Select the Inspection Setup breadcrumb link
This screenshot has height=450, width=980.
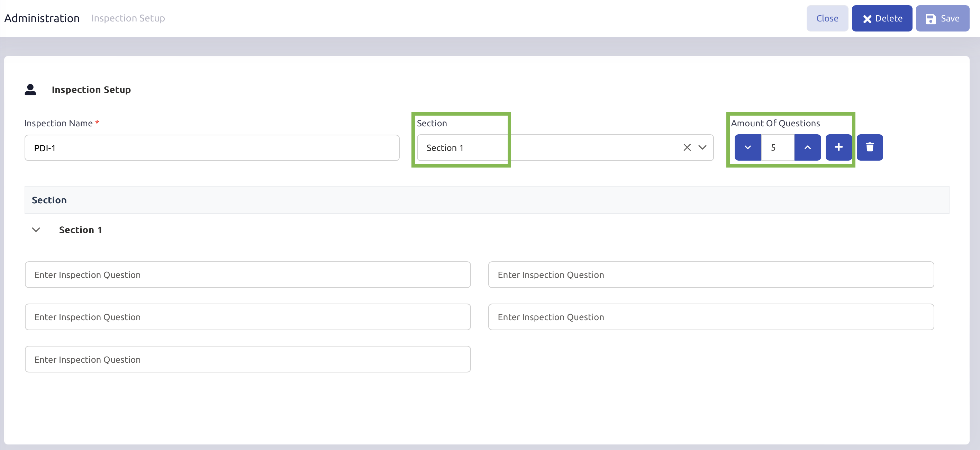click(128, 18)
